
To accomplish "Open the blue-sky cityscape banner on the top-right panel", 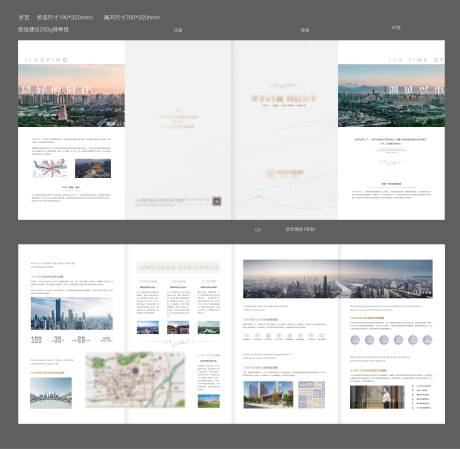I will [x=391, y=96].
